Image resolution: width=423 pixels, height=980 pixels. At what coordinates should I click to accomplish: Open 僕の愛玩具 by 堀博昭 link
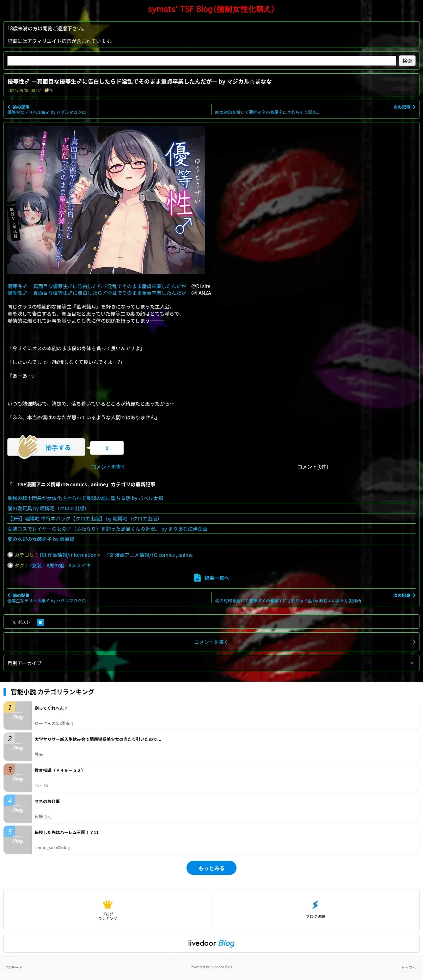48,508
